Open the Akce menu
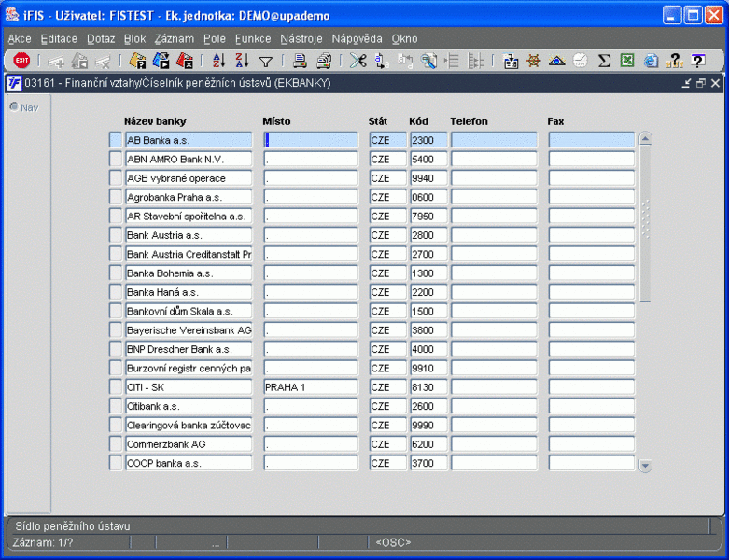729x560 pixels. (20, 39)
